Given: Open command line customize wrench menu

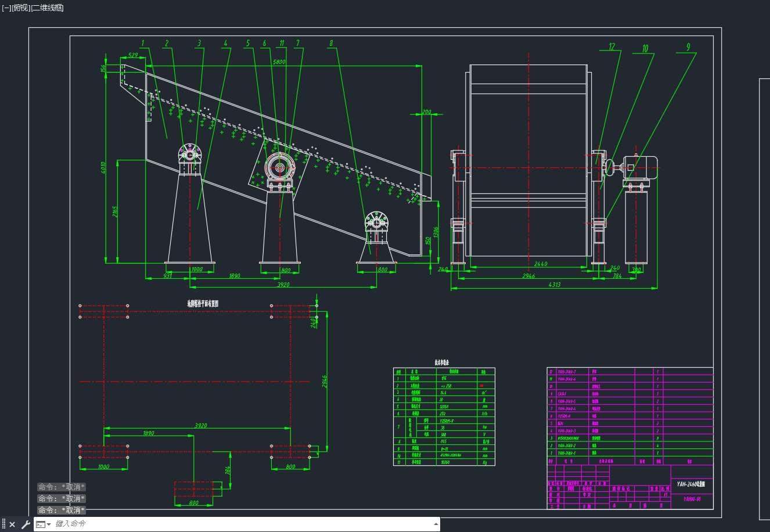Looking at the screenshot, I should (26, 524).
